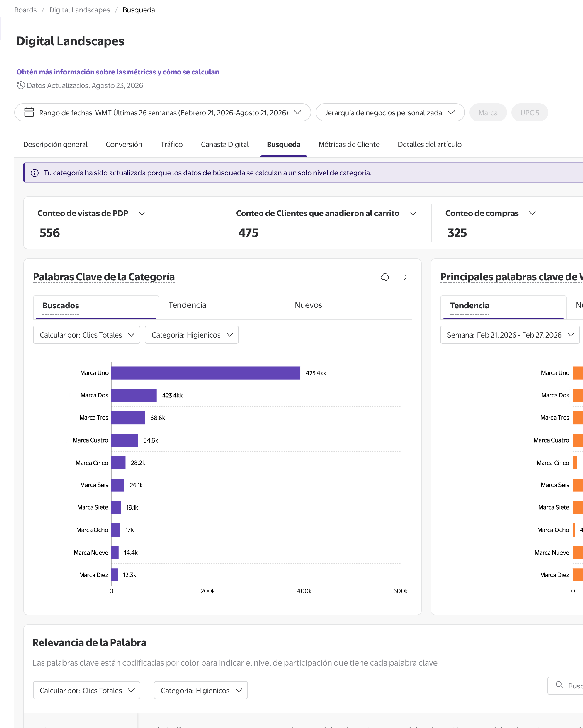
Task: Click the purple Marca Uno bar
Action: point(206,373)
